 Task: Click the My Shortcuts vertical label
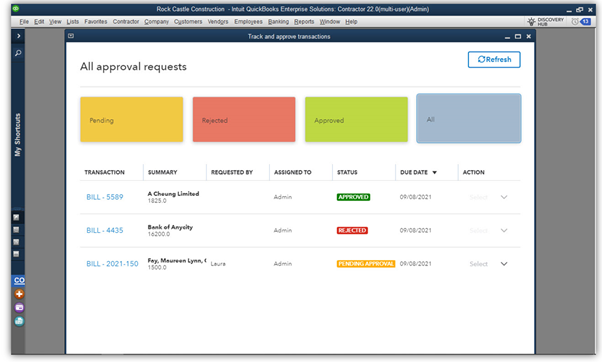pyautogui.click(x=17, y=135)
